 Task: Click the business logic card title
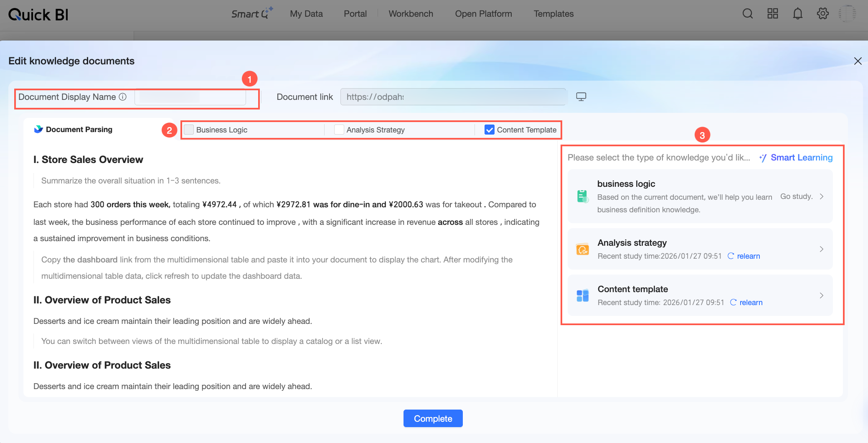(626, 184)
